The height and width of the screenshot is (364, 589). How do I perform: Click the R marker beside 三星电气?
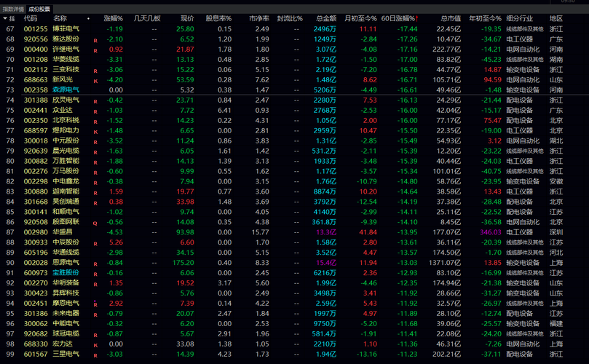tap(95, 355)
